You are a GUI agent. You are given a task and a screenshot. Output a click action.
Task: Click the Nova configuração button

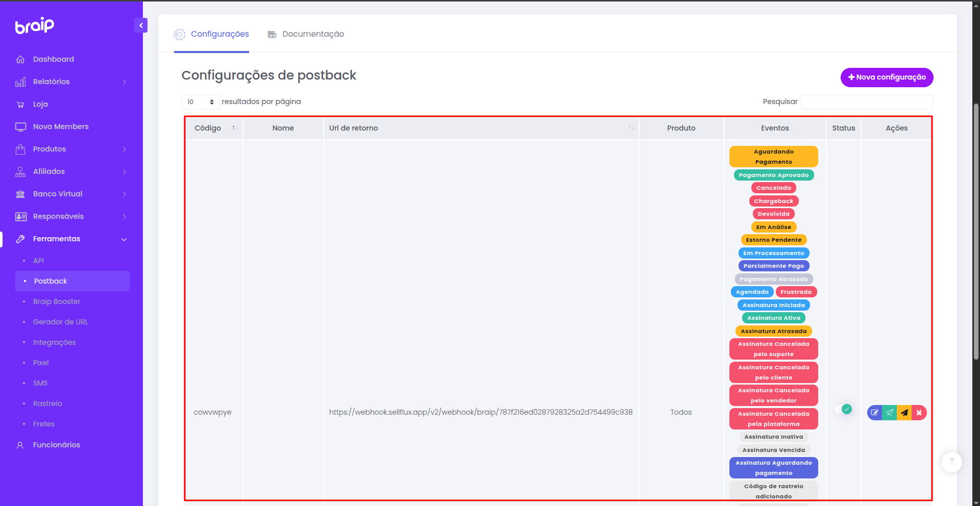[887, 78]
